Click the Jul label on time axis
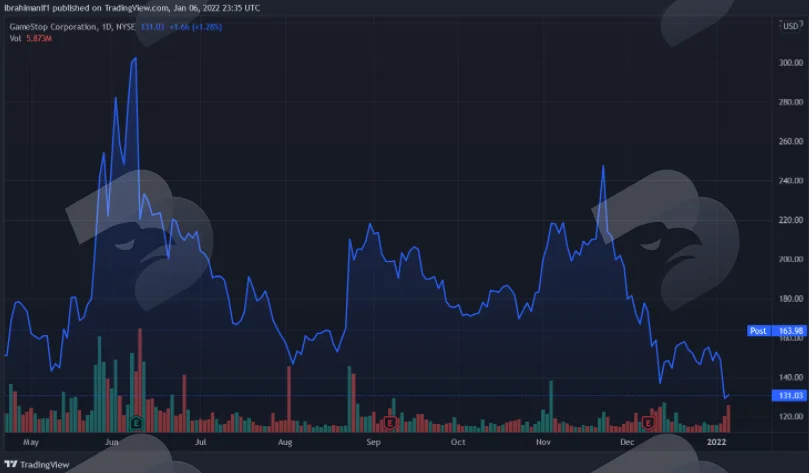Image resolution: width=809 pixels, height=473 pixels. 201,442
